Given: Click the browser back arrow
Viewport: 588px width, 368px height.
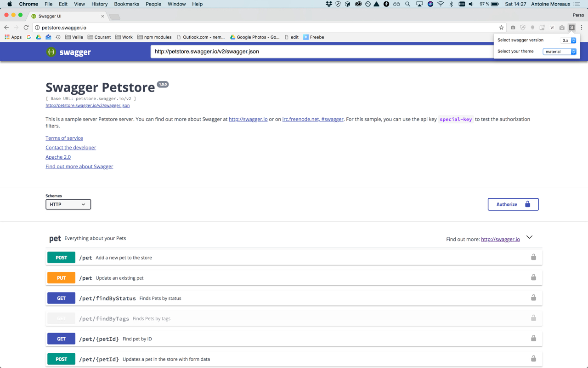Looking at the screenshot, I should pyautogui.click(x=6, y=28).
